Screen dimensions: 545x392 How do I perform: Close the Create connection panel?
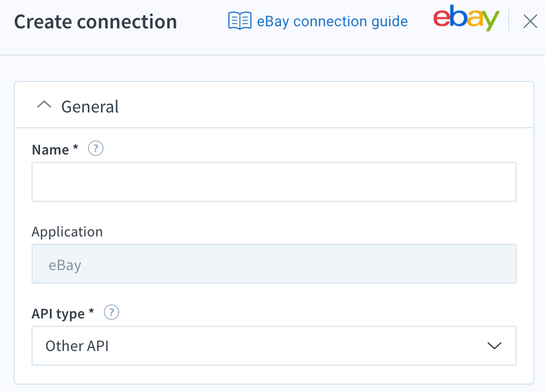tap(530, 22)
